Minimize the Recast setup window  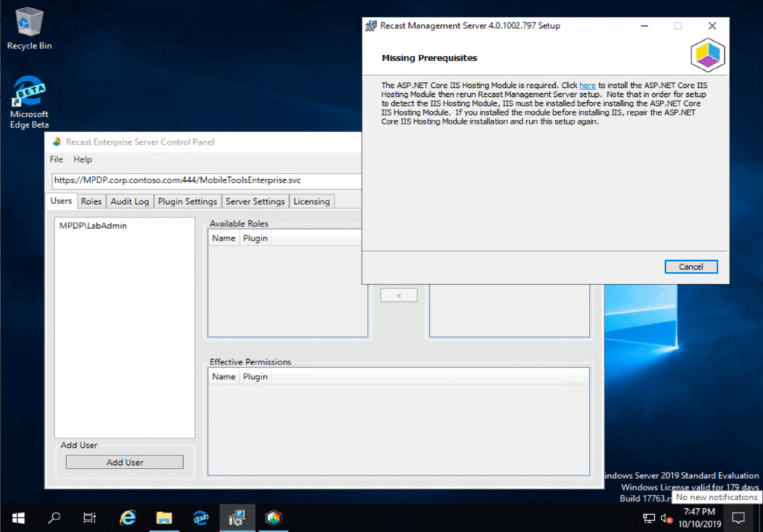point(645,26)
